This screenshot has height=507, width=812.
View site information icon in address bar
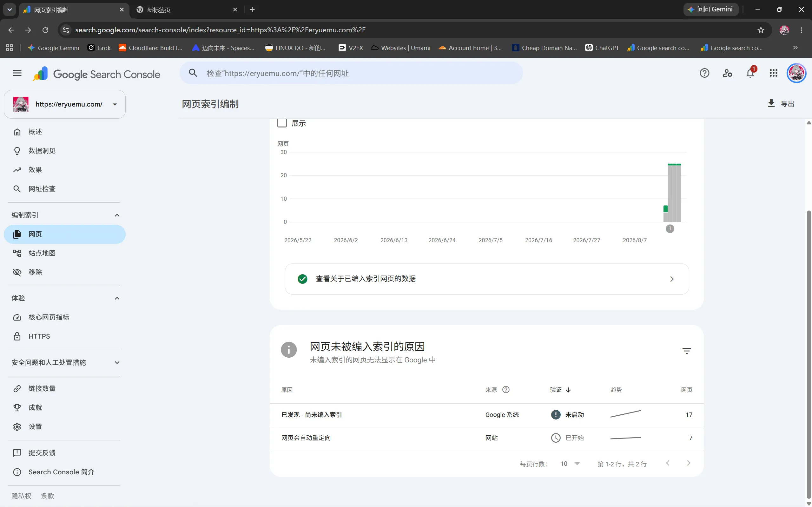pos(66,30)
